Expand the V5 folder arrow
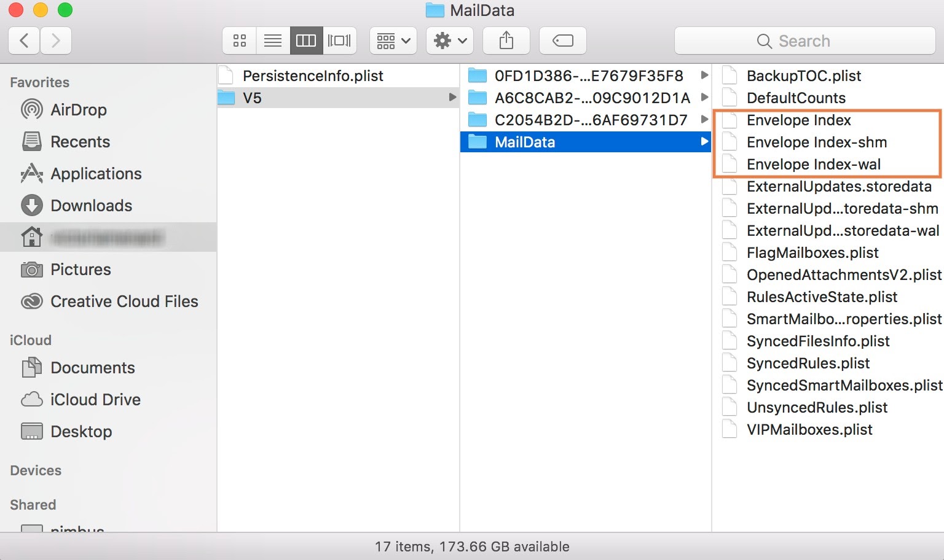This screenshot has width=944, height=560. pos(452,98)
